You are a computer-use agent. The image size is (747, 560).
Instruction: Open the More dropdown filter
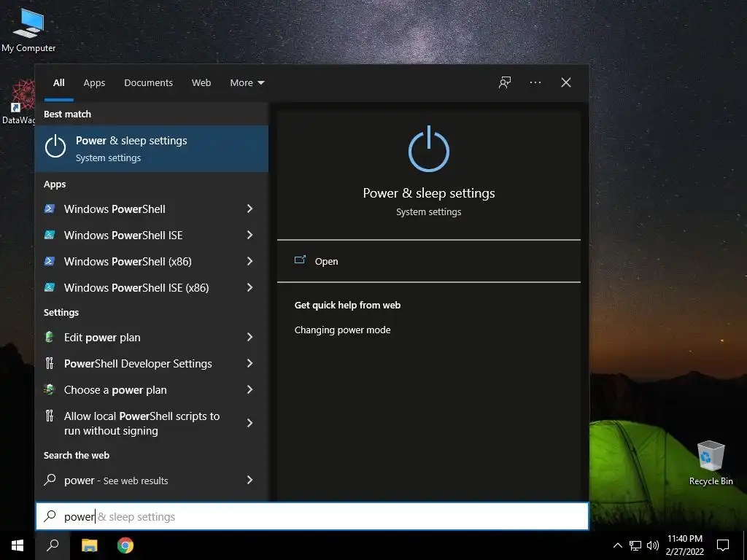(x=247, y=83)
